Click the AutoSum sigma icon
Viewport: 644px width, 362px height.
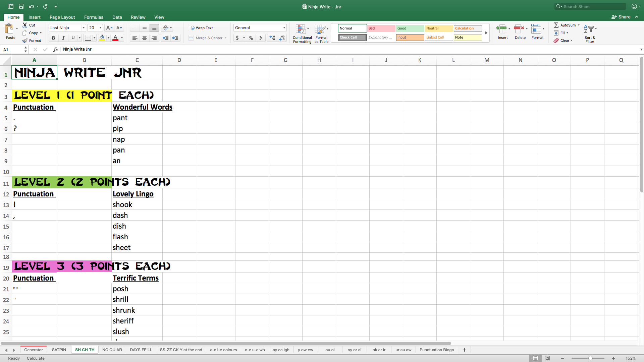(556, 25)
